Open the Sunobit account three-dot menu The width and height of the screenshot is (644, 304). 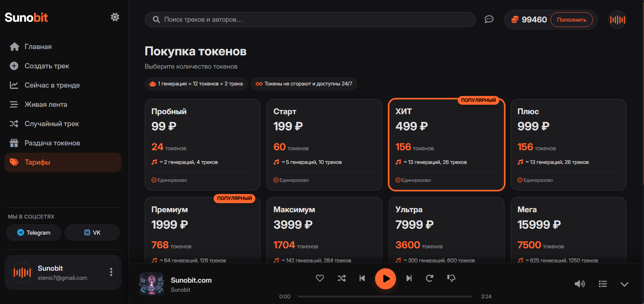tap(111, 272)
